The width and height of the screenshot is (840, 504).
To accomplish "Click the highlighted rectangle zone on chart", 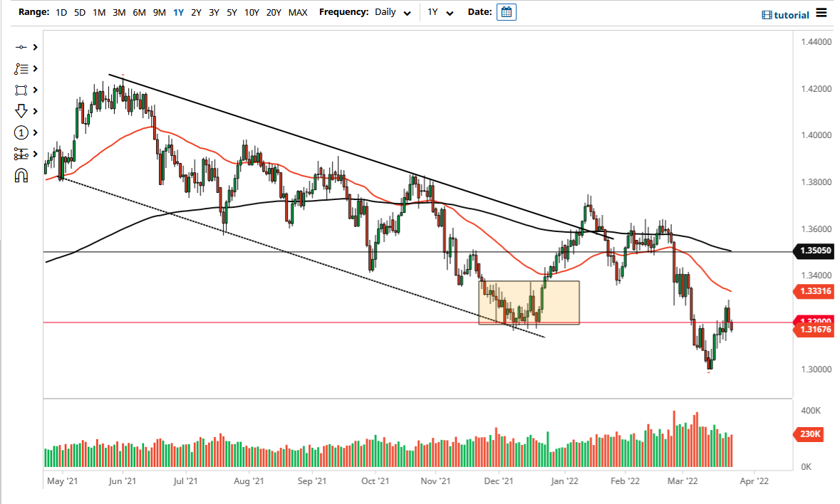I will point(529,302).
